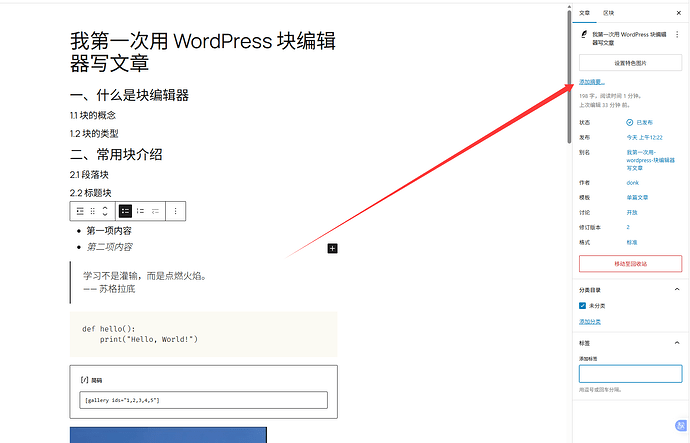Open the author selector donk
The height and width of the screenshot is (443, 690).
(633, 183)
